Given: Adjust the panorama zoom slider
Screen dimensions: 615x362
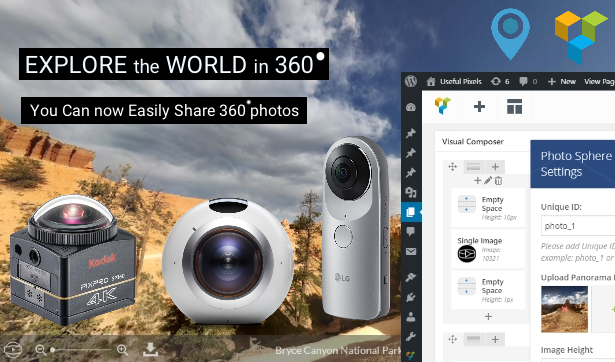Looking at the screenshot, I should [81, 349].
